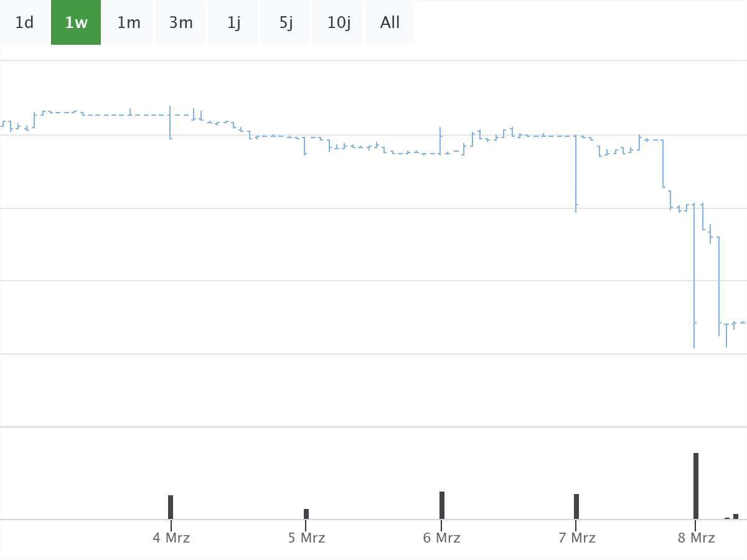The width and height of the screenshot is (747, 560).
Task: Click the 5 Mrz date label
Action: pyautogui.click(x=307, y=538)
